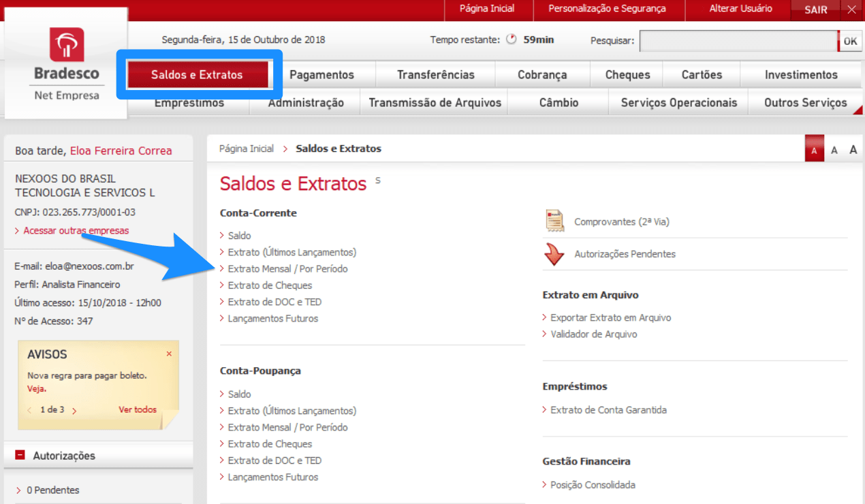Open Posição Consolidada under Gestão Financeira
Screen dimensions: 865x504
(x=593, y=485)
